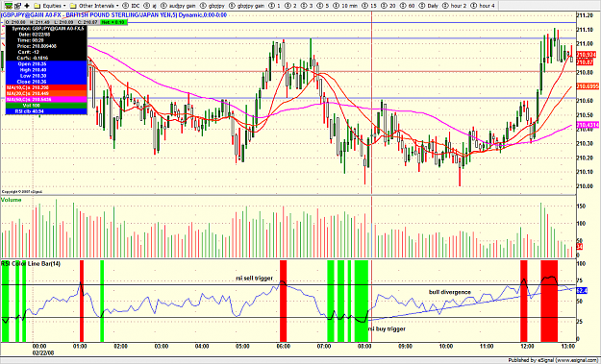Load the gbpjpy shortcut

[213, 6]
